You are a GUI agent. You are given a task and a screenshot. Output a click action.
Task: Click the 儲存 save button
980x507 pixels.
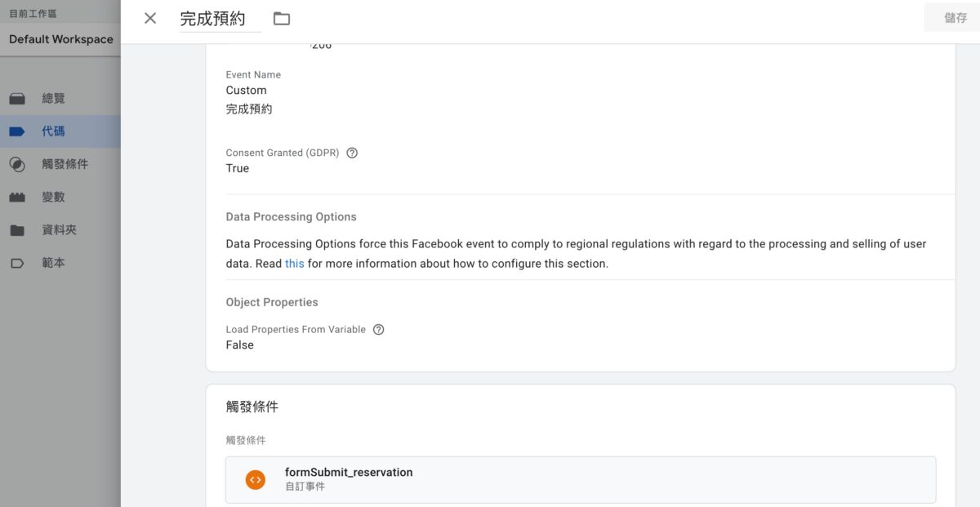click(955, 18)
